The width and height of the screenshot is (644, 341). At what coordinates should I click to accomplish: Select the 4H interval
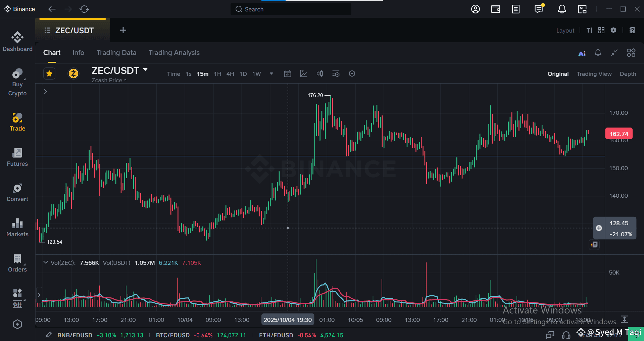click(230, 74)
